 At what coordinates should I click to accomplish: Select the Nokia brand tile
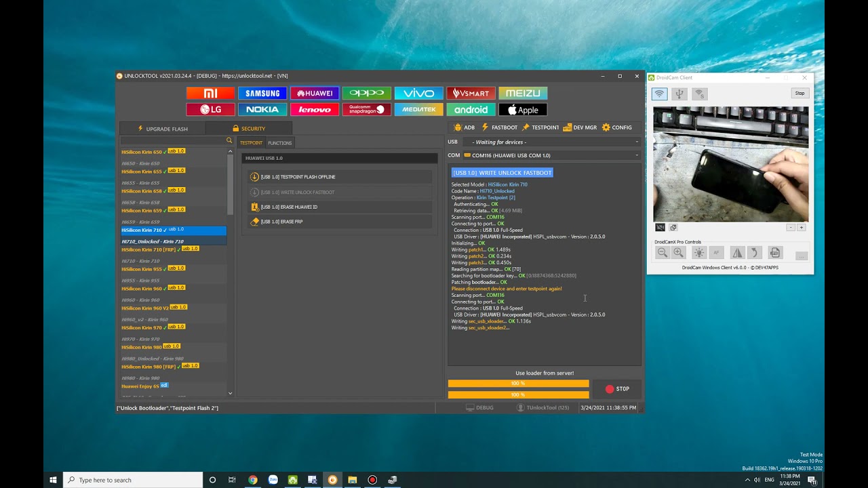(262, 109)
